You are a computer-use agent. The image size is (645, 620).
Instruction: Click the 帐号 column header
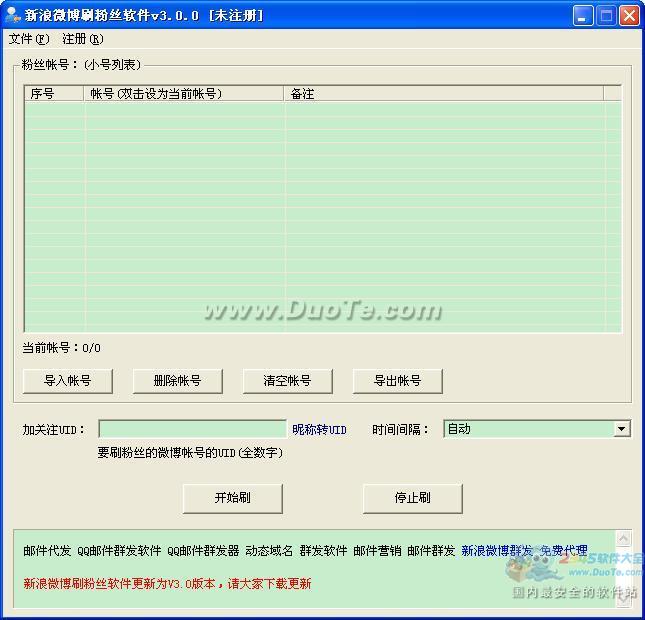pyautogui.click(x=183, y=94)
